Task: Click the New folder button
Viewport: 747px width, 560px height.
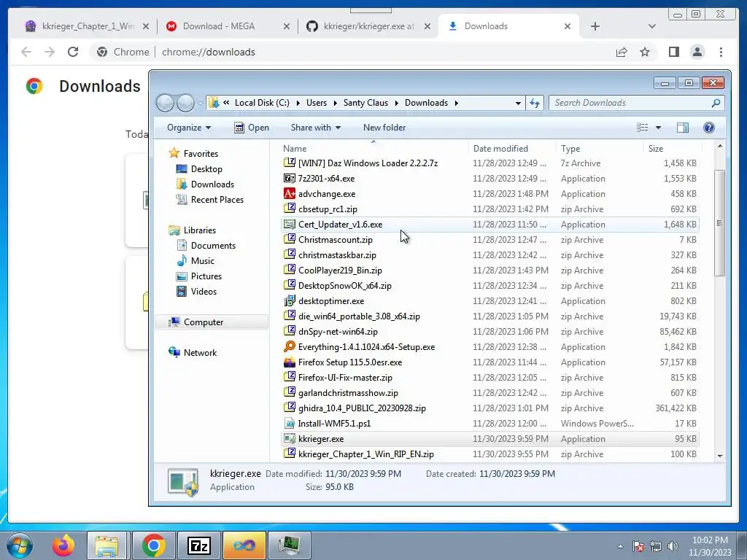Action: 384,128
